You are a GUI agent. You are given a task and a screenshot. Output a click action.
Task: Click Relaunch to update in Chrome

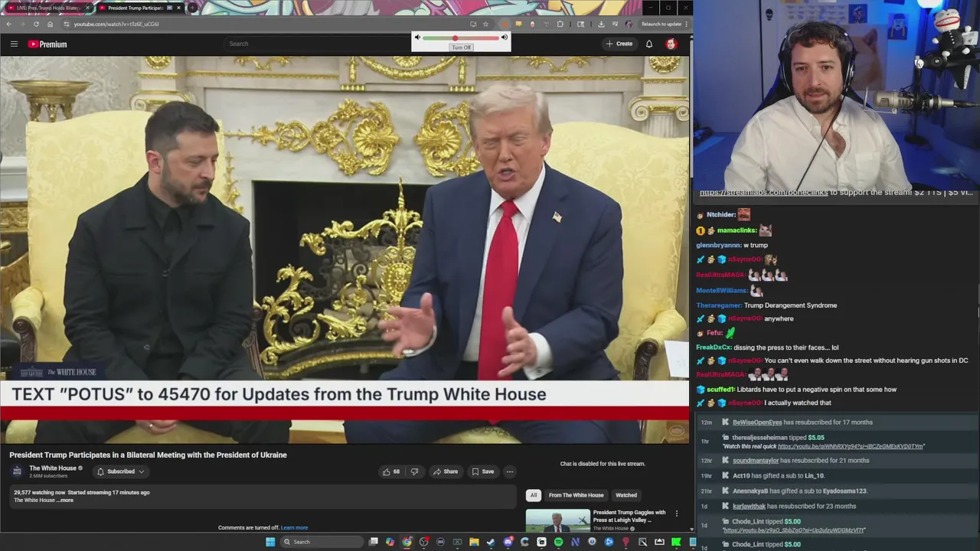pos(661,24)
